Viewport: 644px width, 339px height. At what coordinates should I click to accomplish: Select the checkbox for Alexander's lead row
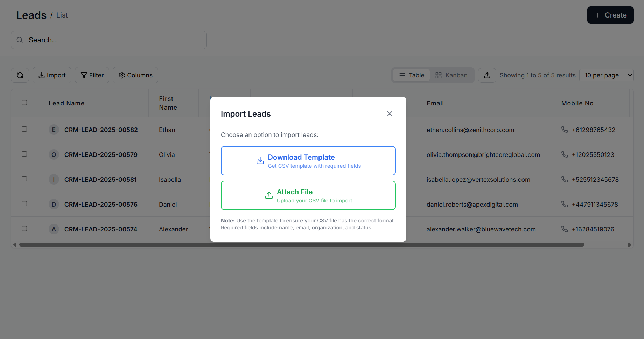click(x=24, y=229)
